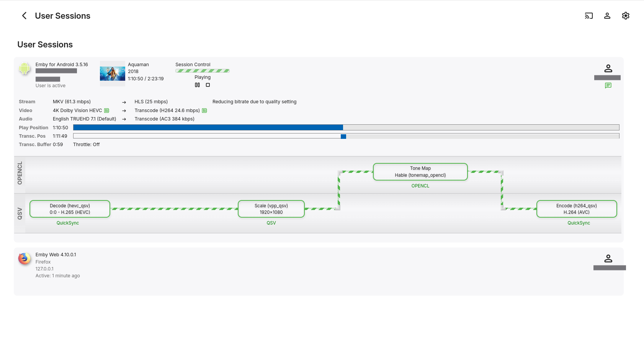Click the 'Emby for Android 3.5.16' label

coord(62,65)
